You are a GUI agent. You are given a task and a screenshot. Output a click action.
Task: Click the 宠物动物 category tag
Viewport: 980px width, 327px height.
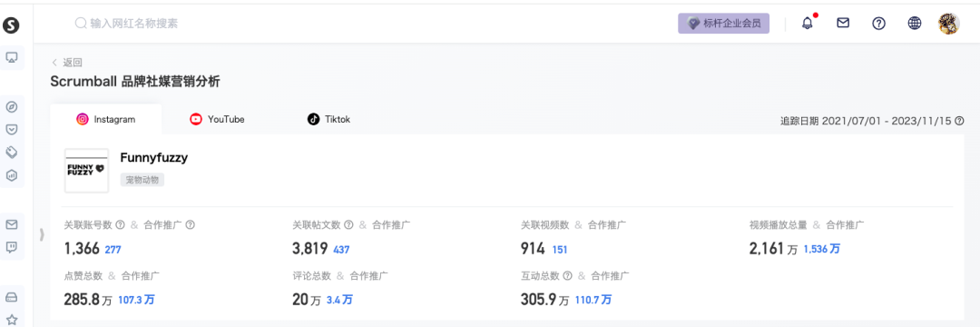pyautogui.click(x=142, y=180)
